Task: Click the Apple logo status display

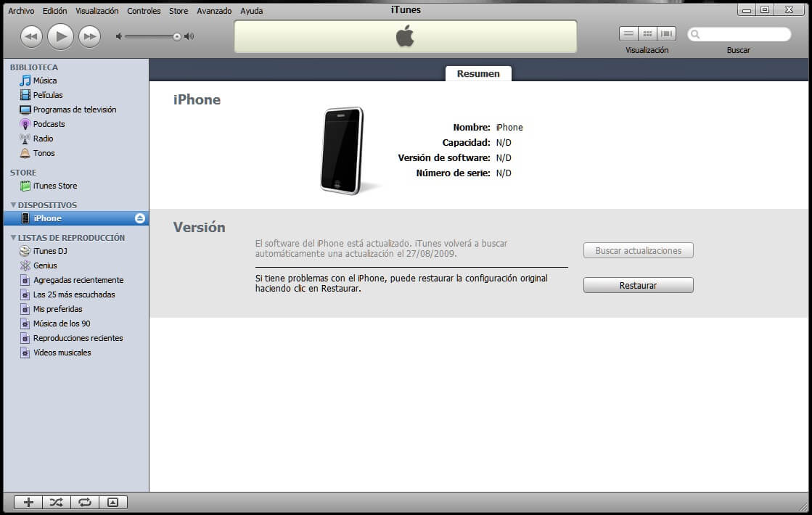Action: point(405,37)
